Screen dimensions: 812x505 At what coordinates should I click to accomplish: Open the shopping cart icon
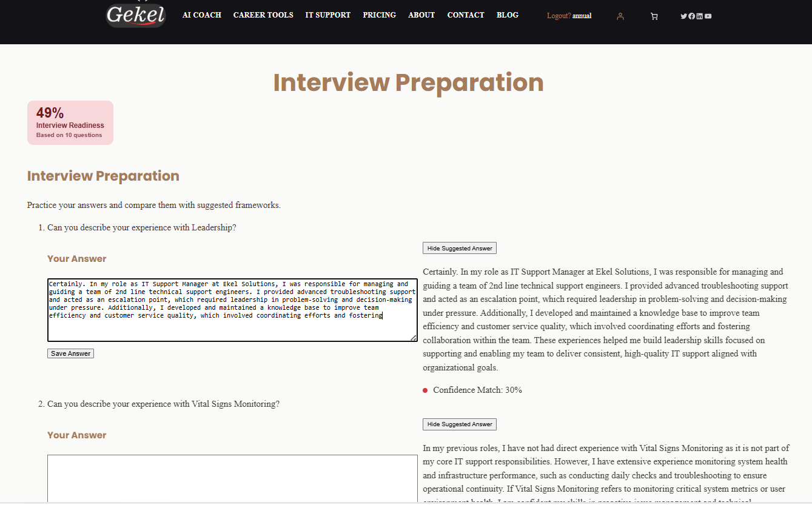click(654, 16)
